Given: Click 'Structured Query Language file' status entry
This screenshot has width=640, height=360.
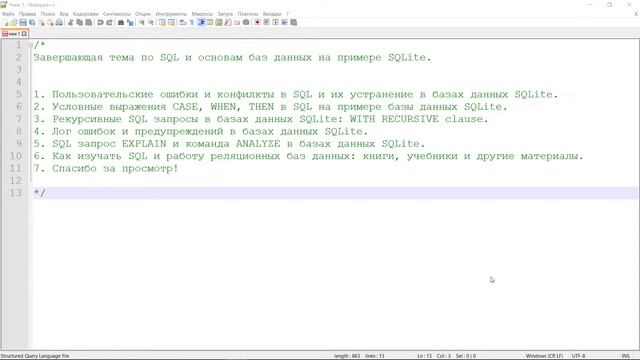Looking at the screenshot, I should (35, 356).
